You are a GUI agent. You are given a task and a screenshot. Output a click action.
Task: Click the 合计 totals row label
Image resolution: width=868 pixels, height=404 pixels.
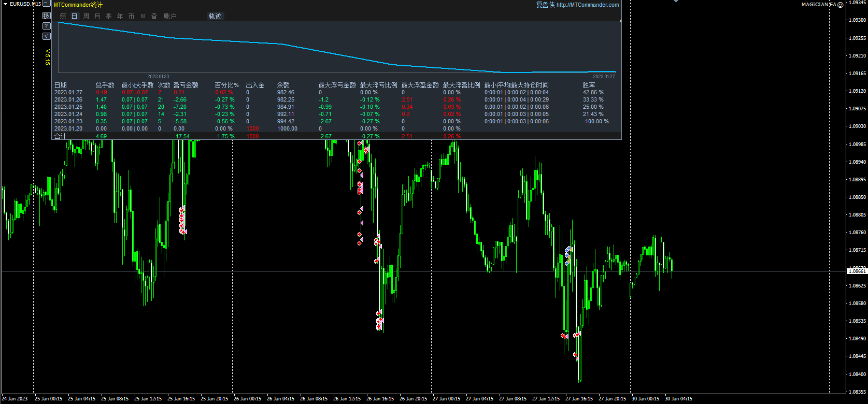pos(61,136)
